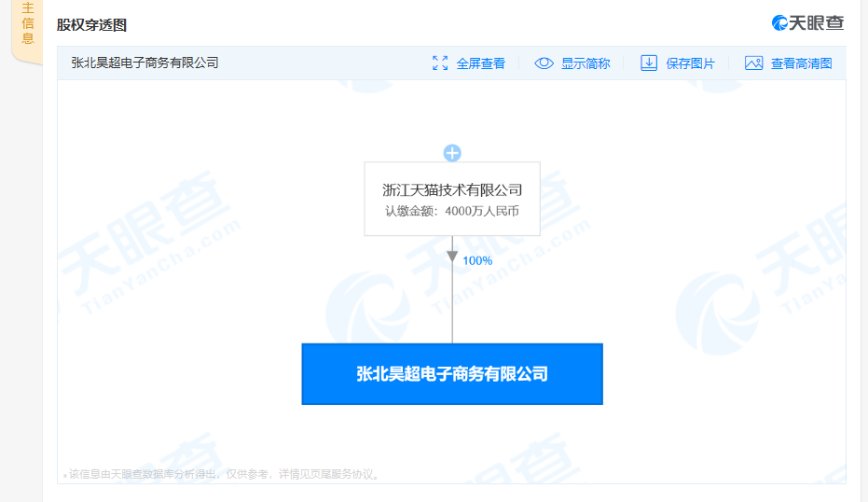
Task: Click the 股权穿透图 section heading
Action: tap(91, 25)
